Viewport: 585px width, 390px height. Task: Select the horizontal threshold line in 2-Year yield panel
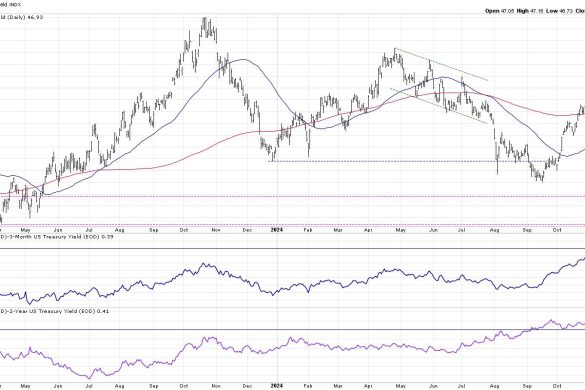click(x=292, y=329)
